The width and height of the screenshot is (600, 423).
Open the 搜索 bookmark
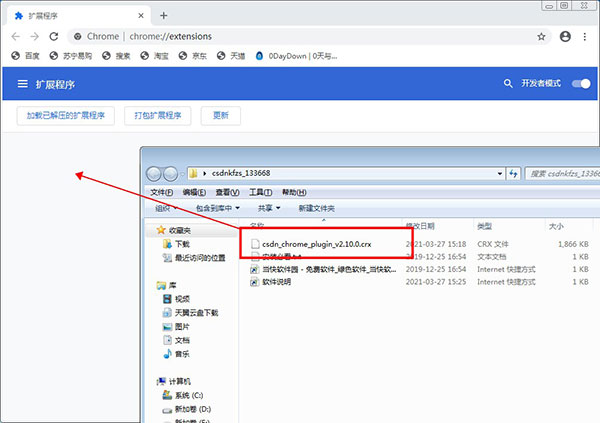coord(116,56)
